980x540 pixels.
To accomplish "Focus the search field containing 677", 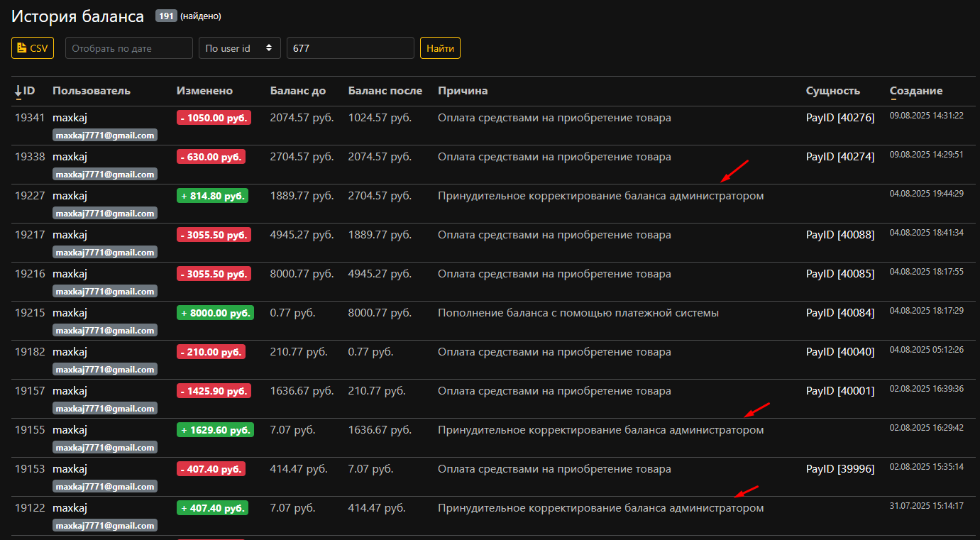I will tap(351, 48).
